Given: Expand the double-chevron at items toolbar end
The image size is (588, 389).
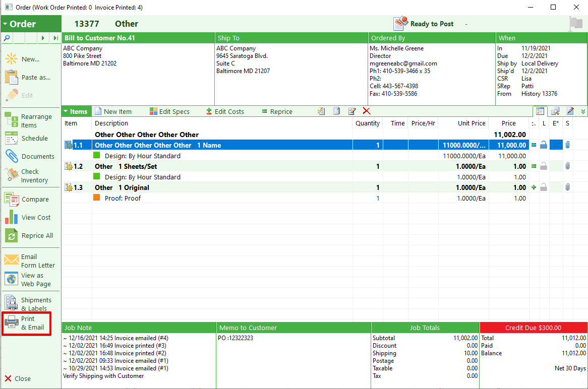Looking at the screenshot, I should pyautogui.click(x=583, y=111).
